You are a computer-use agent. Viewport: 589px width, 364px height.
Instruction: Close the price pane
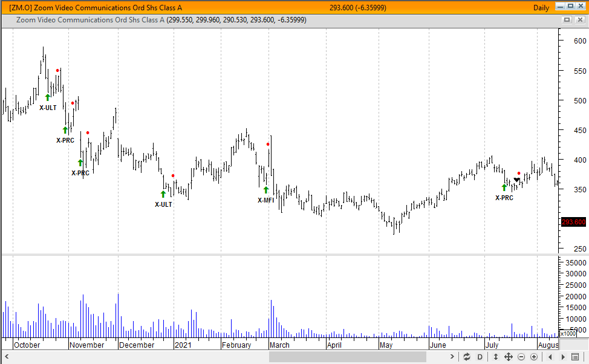[x=581, y=19]
